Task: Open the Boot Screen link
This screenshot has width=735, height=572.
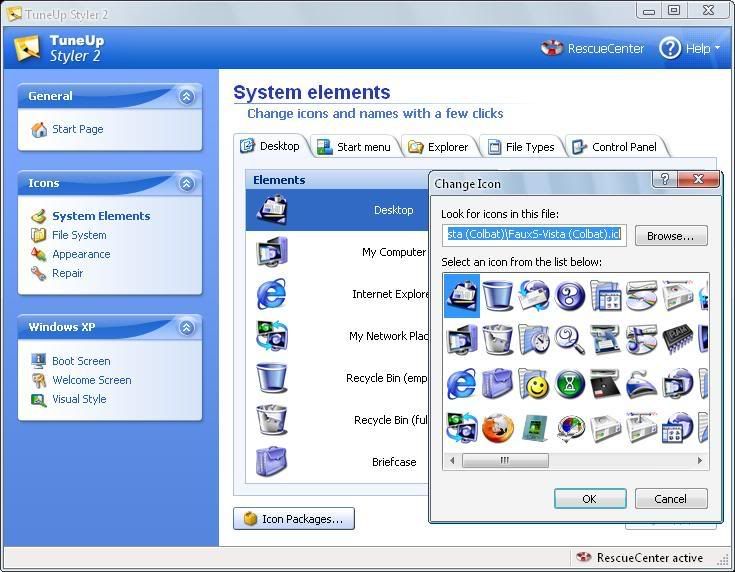Action: point(81,361)
